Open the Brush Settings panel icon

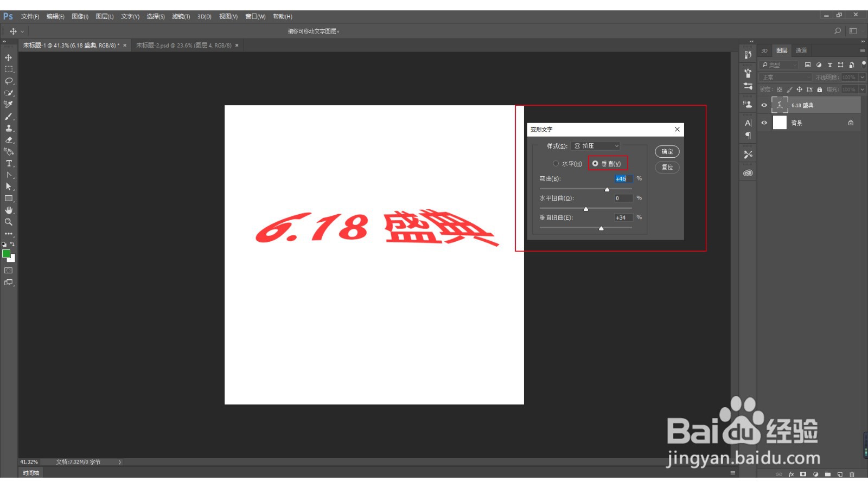748,86
